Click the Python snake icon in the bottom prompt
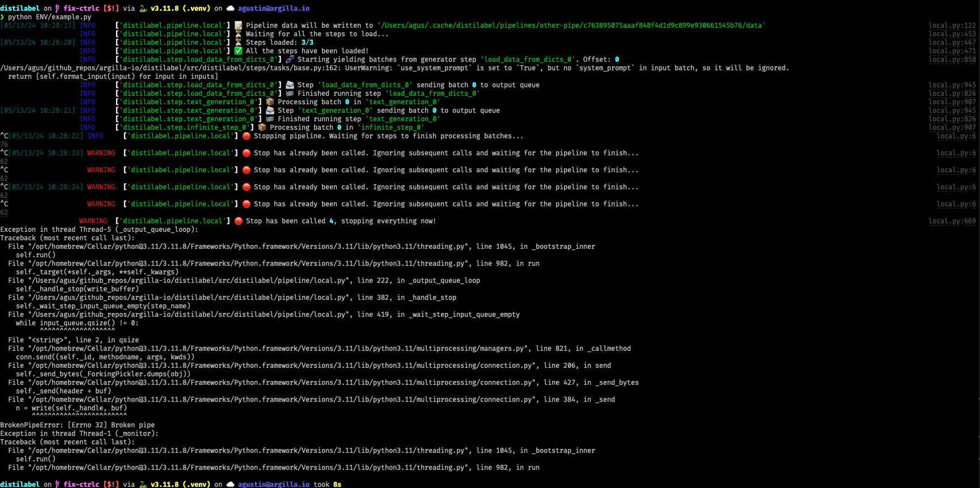This screenshot has width=980, height=488. tap(143, 484)
